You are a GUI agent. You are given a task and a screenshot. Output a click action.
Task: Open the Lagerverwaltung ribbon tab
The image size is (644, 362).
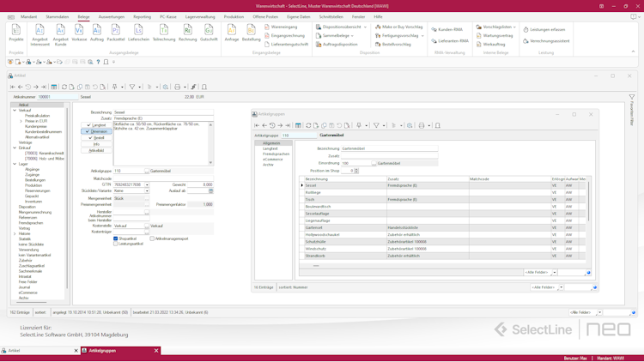[200, 17]
